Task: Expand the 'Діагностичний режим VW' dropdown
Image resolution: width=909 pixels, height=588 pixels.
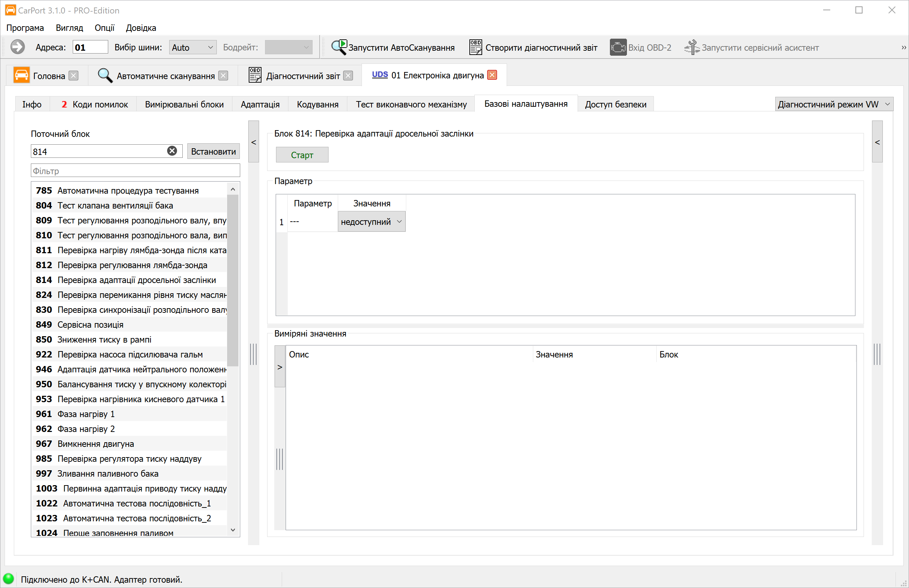Action: 833,104
